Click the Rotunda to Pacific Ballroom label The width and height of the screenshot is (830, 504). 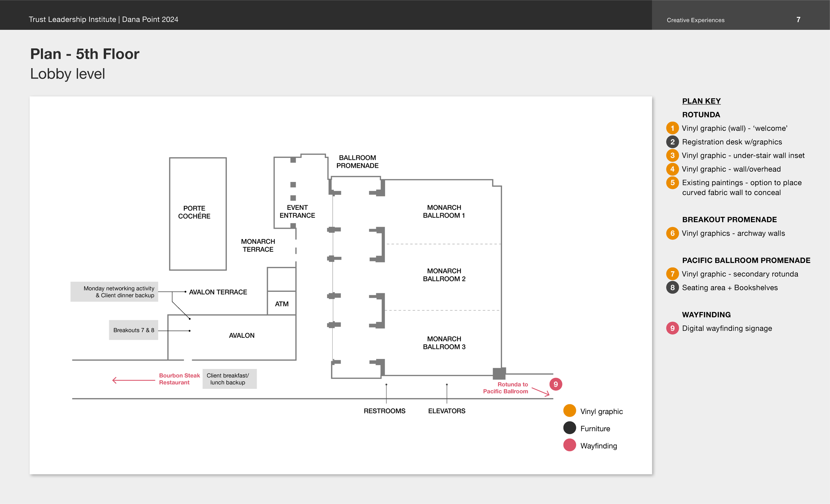[505, 388]
